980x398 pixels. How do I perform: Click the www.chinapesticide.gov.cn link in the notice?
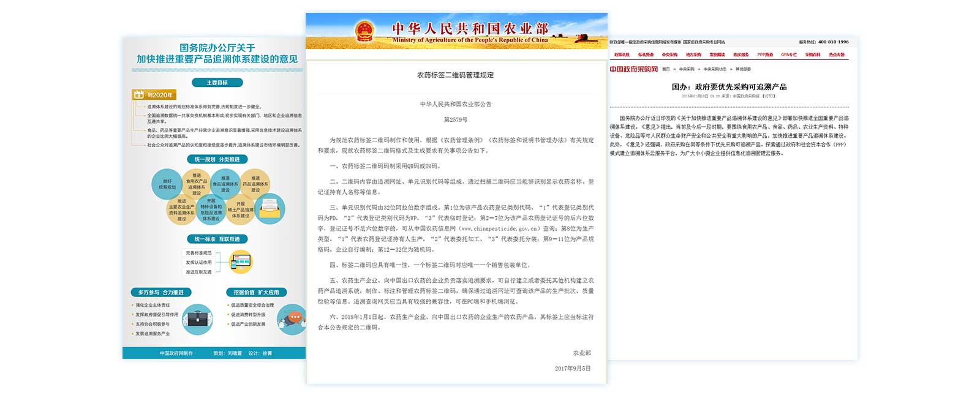tap(499, 228)
